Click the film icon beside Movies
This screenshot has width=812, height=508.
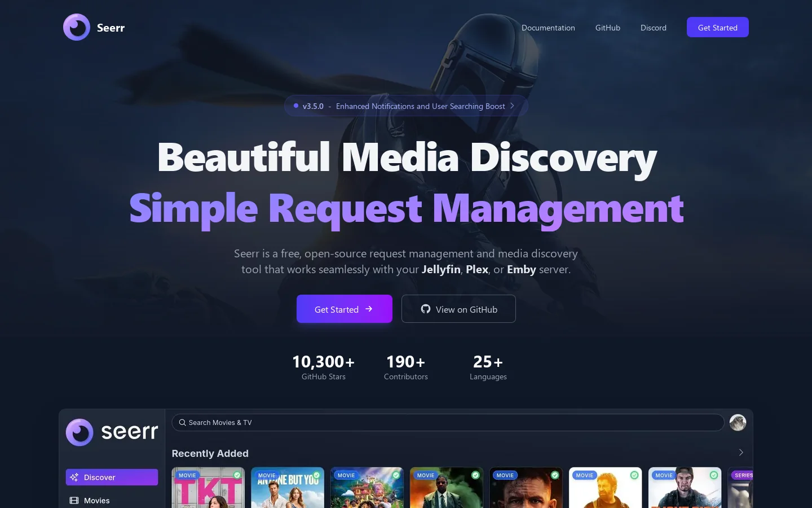[x=74, y=500]
